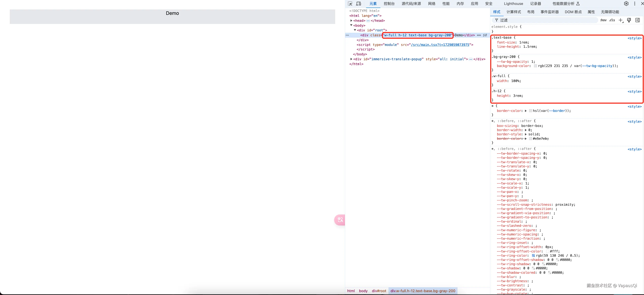Open DevTools settings gear
644x295 pixels.
[x=626, y=4]
